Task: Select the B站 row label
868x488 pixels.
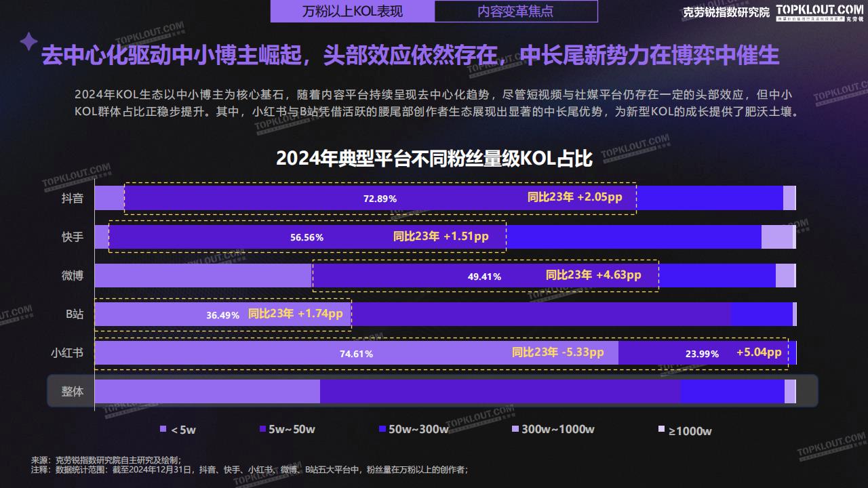Action: [x=74, y=314]
